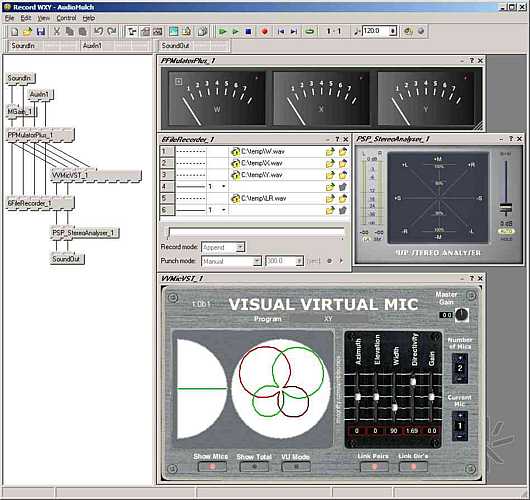Open the Punch mode dropdown showing Manual

[231, 261]
